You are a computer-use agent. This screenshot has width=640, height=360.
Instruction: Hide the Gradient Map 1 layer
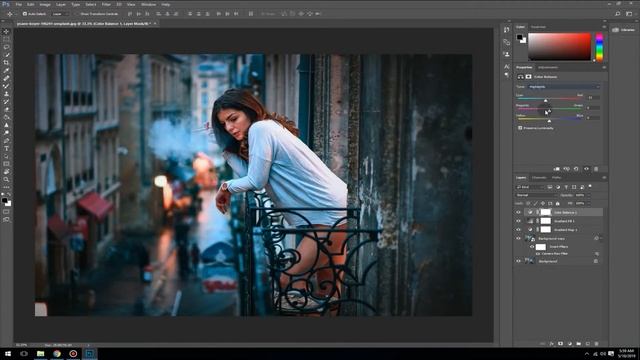(x=518, y=229)
